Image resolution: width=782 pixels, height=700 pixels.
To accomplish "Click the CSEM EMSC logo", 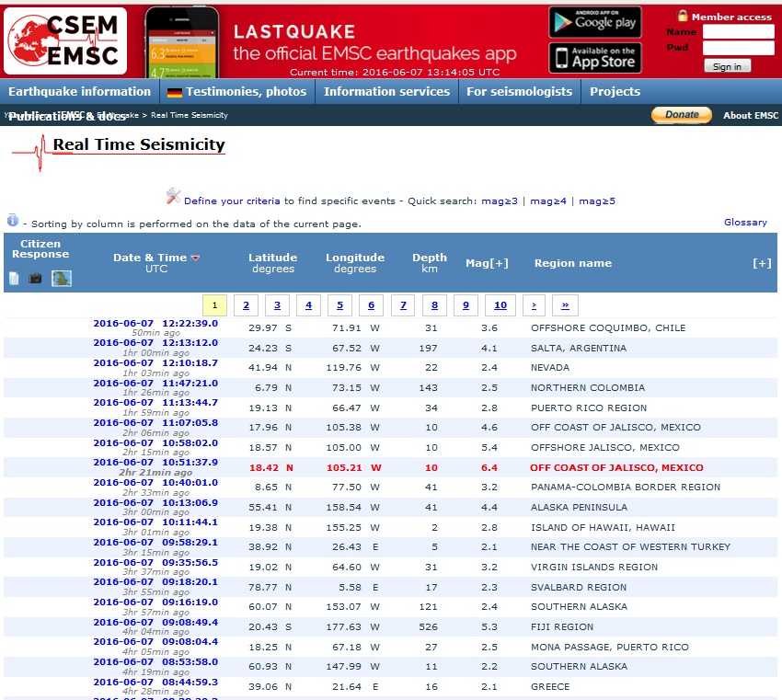I will click(x=64, y=40).
